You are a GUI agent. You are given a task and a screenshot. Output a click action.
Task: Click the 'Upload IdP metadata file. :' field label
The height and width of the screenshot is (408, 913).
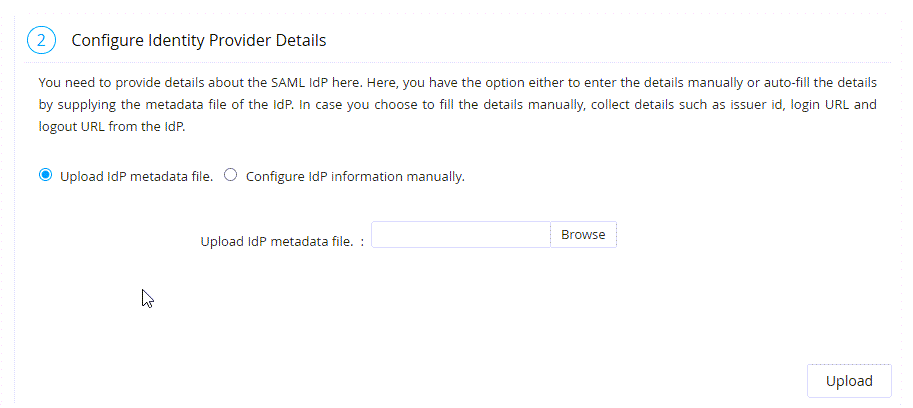point(282,241)
